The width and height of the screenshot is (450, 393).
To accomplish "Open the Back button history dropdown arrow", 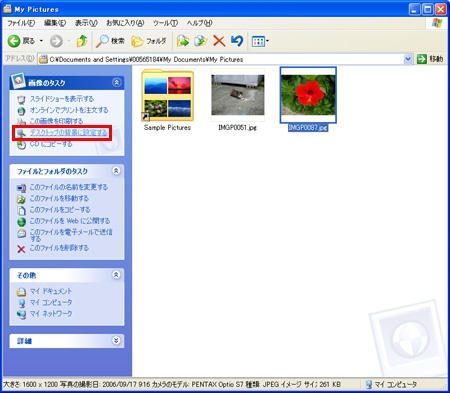I will tap(41, 41).
